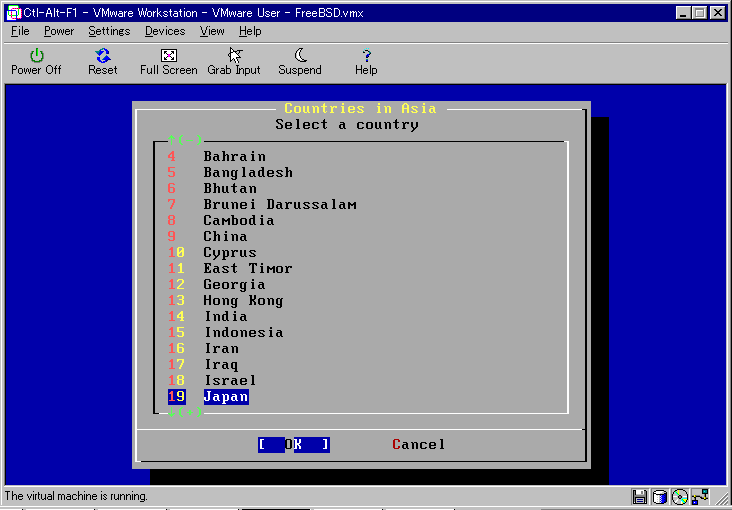
Task: Click the Power Off toolbar icon
Action: [36, 62]
